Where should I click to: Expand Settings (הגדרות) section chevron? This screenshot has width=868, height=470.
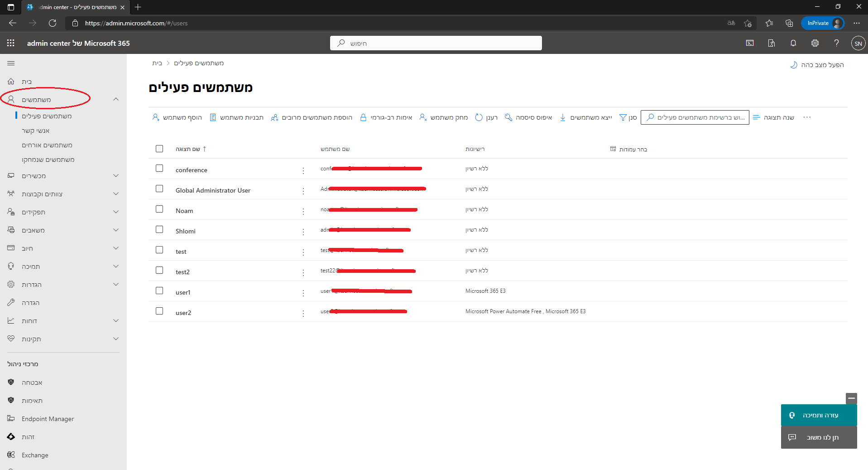116,284
